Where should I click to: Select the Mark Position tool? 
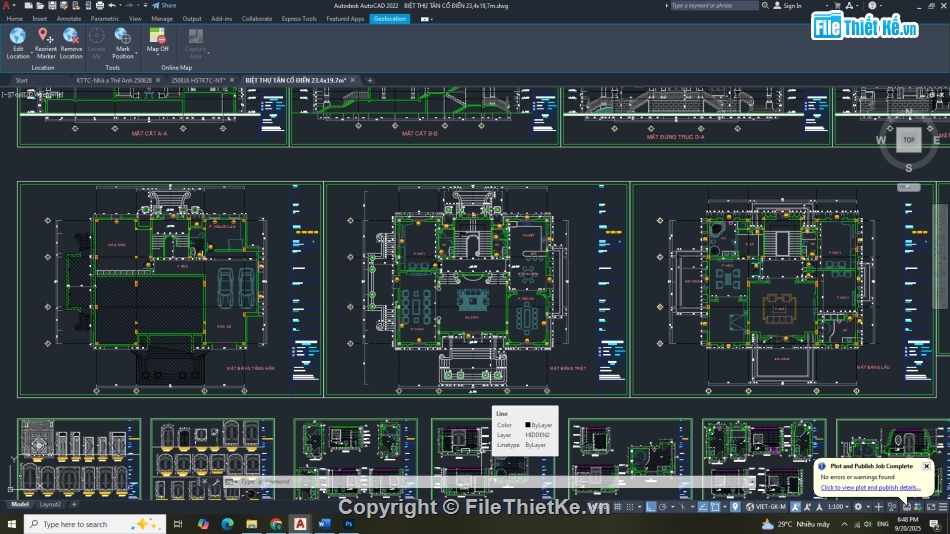click(x=122, y=36)
